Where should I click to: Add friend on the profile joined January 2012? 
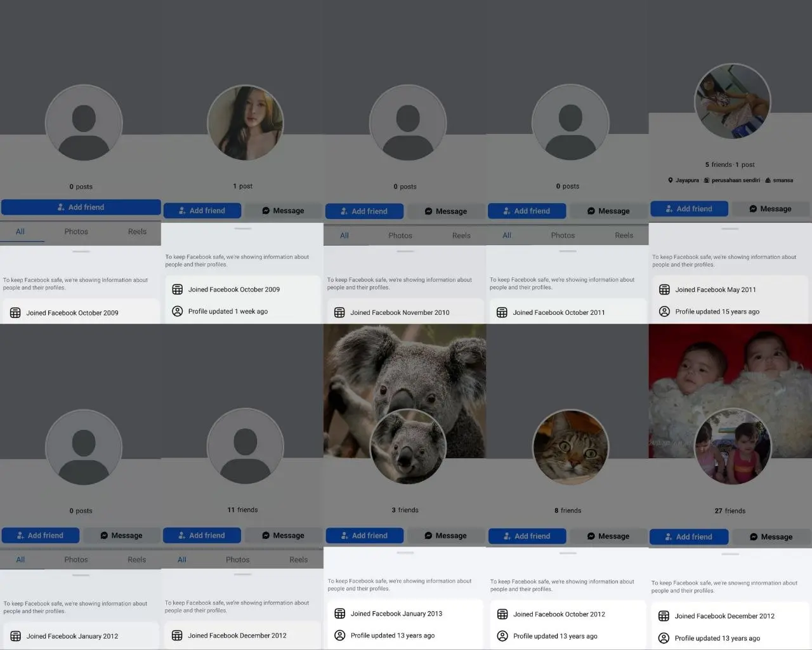tap(41, 536)
